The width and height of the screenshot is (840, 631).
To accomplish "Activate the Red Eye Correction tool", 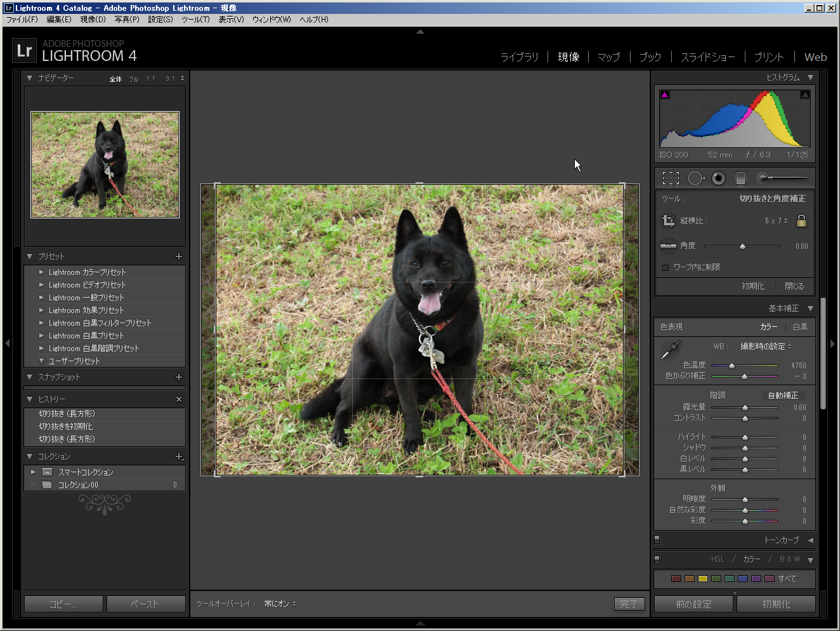I will point(718,178).
